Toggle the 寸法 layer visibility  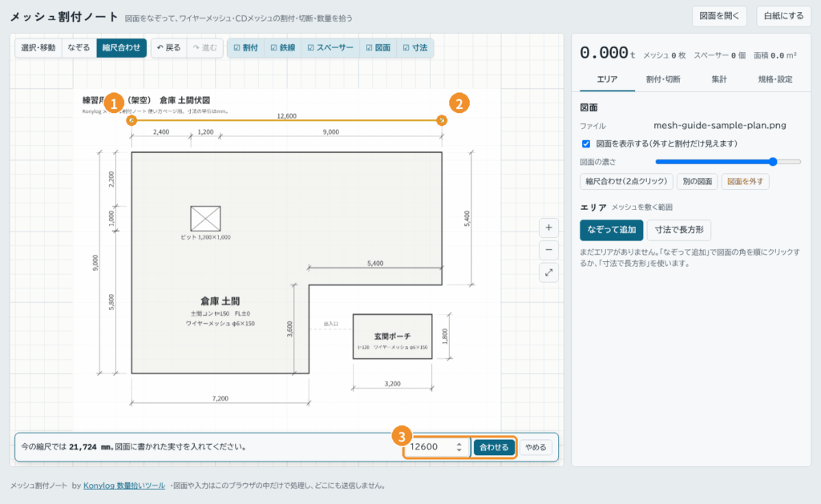click(x=415, y=47)
